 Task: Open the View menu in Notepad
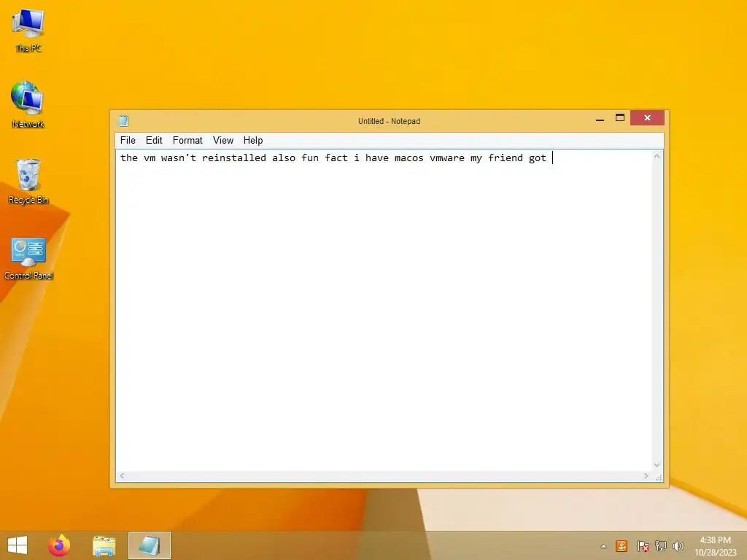tap(223, 141)
